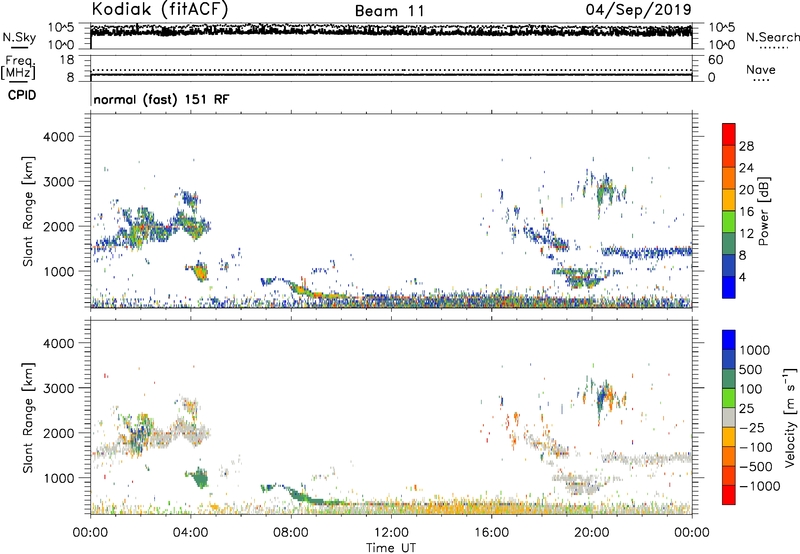This screenshot has height=554, width=800.
Task: Click the "08:00" time tick label
Action: 290,533
